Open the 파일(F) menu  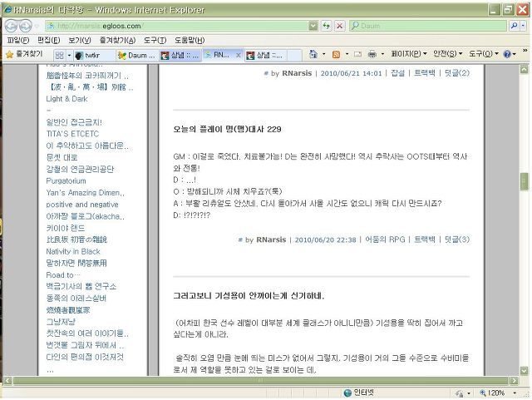pos(18,40)
